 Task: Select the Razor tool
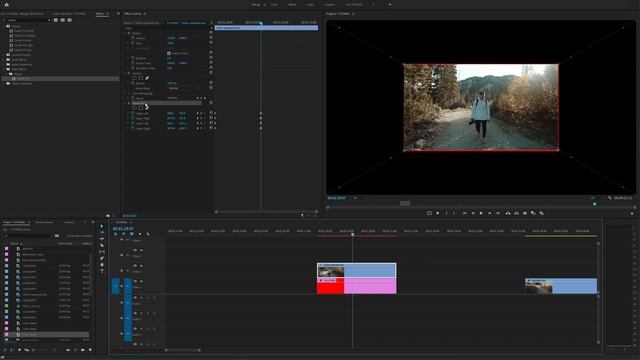pos(102,245)
